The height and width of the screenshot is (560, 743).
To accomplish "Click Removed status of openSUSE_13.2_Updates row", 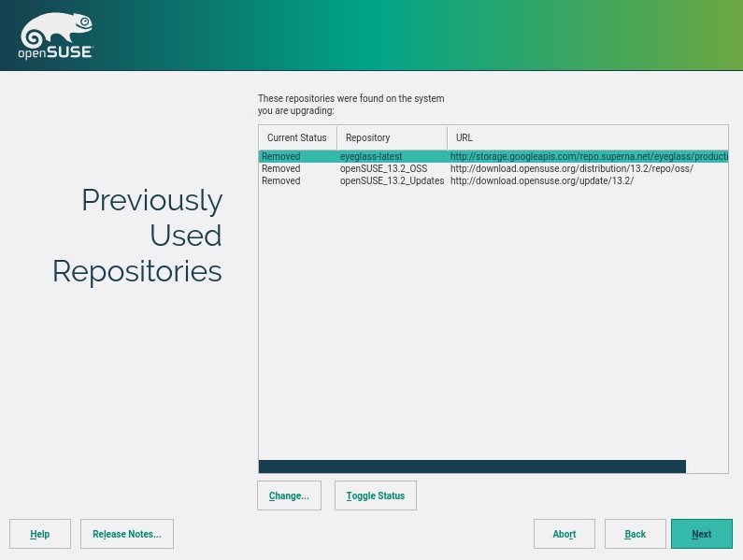I will click(x=281, y=181).
